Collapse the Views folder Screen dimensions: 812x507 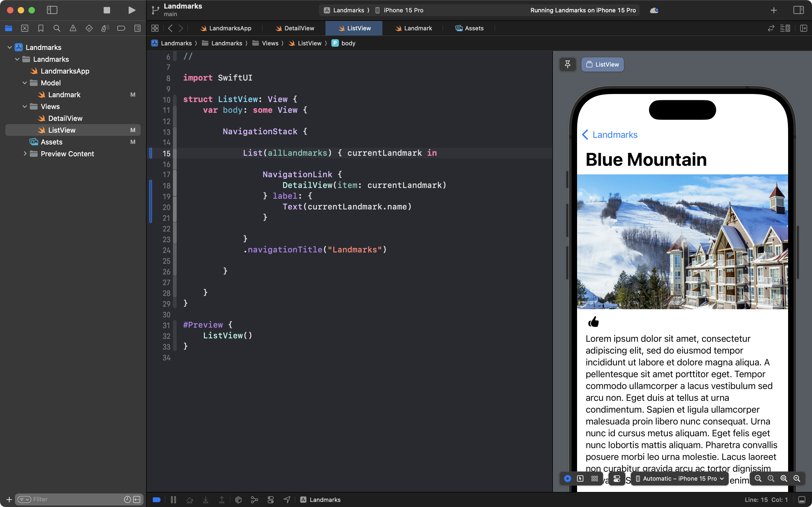pos(24,106)
